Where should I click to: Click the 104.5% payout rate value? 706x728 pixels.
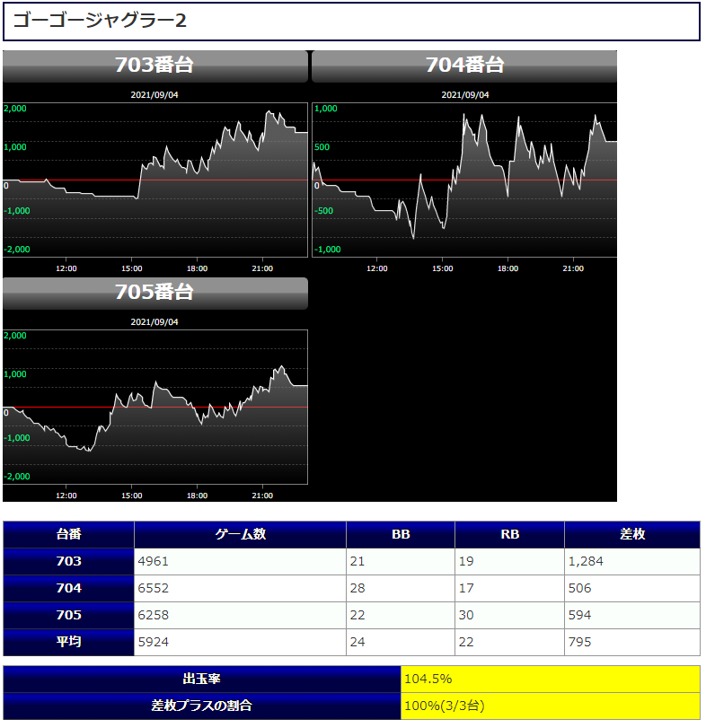(551, 680)
